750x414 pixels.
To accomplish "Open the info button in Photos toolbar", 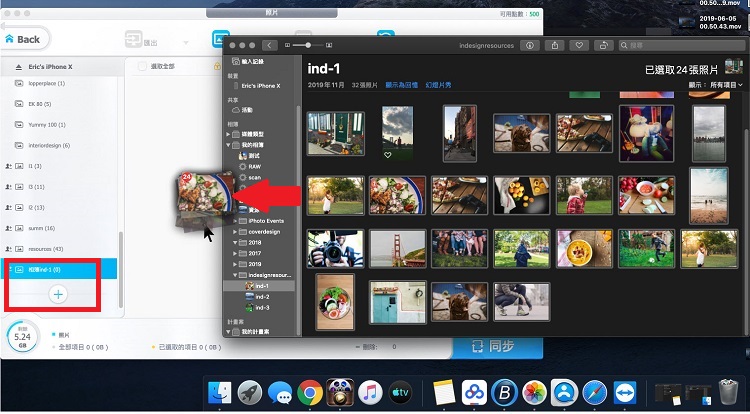I will coord(529,45).
